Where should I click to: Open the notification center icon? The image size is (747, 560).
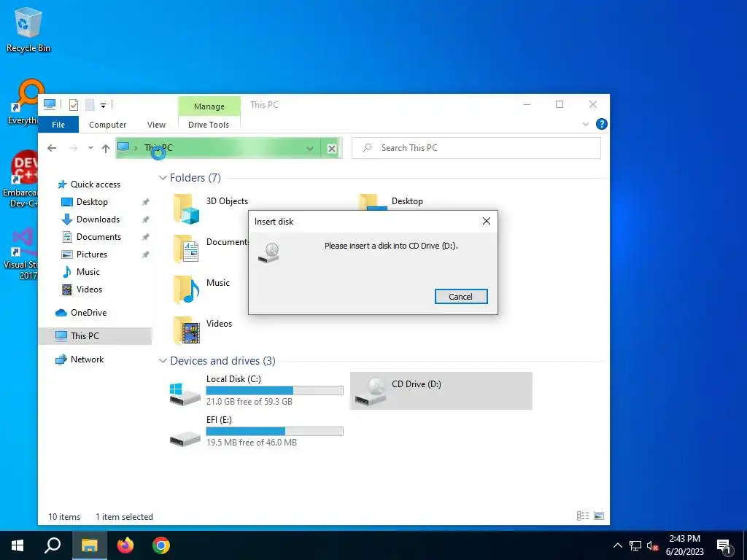coord(724,546)
